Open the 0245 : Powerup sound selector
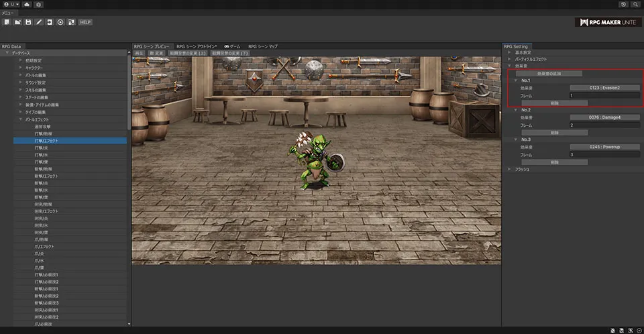Image resolution: width=644 pixels, height=334 pixels. point(605,147)
